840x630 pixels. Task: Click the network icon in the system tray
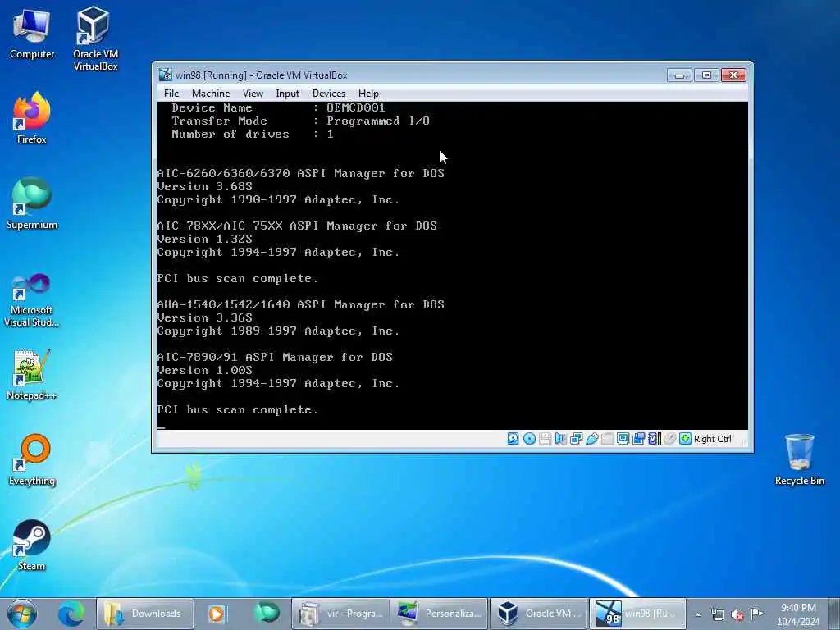pyautogui.click(x=717, y=614)
